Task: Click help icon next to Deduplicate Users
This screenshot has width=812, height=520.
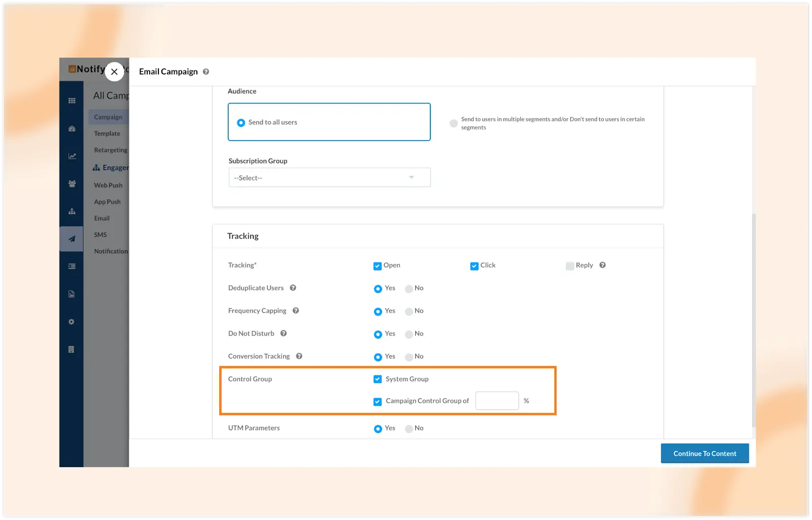Action: pyautogui.click(x=293, y=288)
